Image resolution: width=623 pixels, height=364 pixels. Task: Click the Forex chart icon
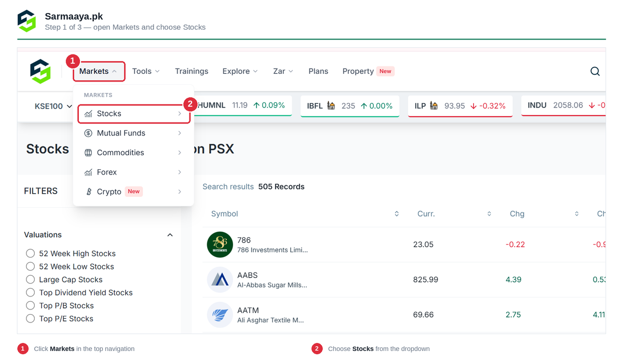coord(88,172)
